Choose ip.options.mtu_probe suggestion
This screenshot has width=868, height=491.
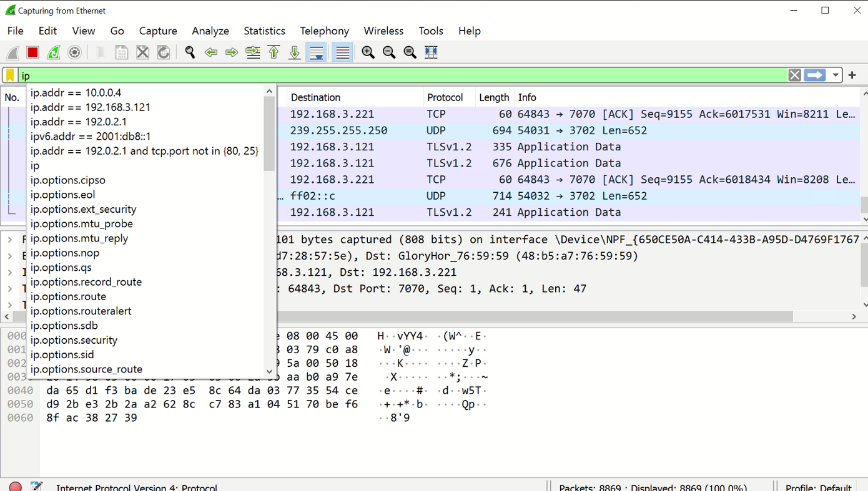pyautogui.click(x=145, y=223)
